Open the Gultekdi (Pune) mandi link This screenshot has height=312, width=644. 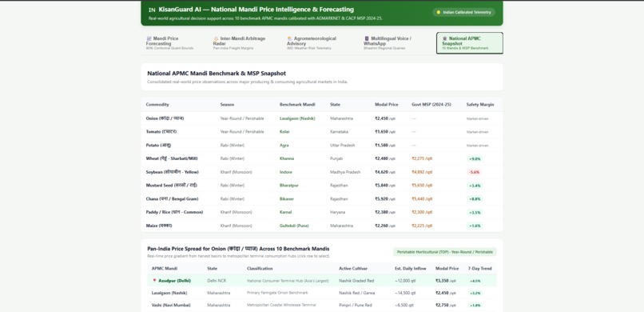pyautogui.click(x=294, y=226)
